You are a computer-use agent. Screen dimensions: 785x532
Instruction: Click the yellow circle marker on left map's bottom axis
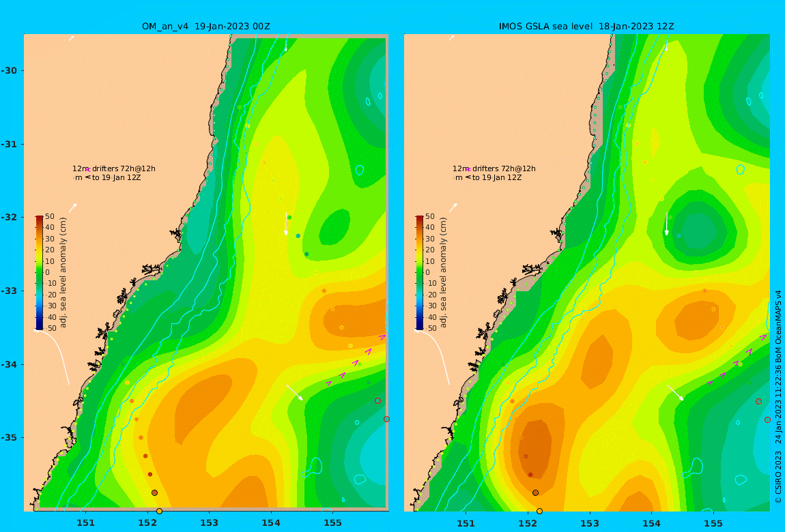point(159,511)
